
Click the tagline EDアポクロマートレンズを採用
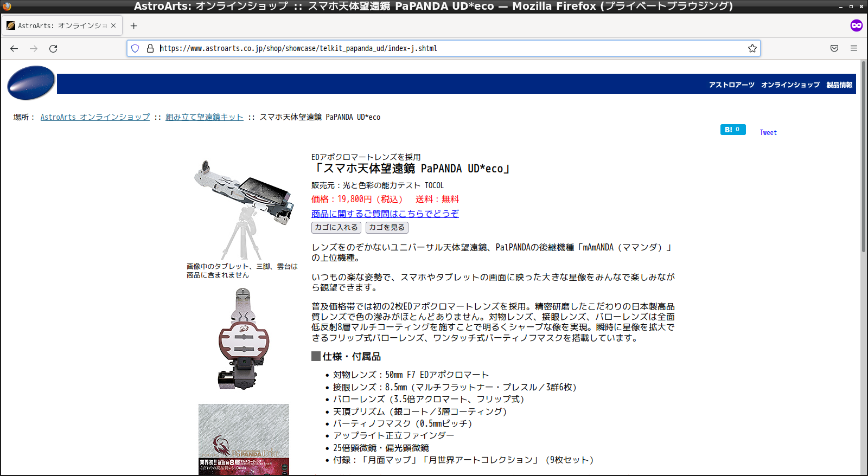366,157
